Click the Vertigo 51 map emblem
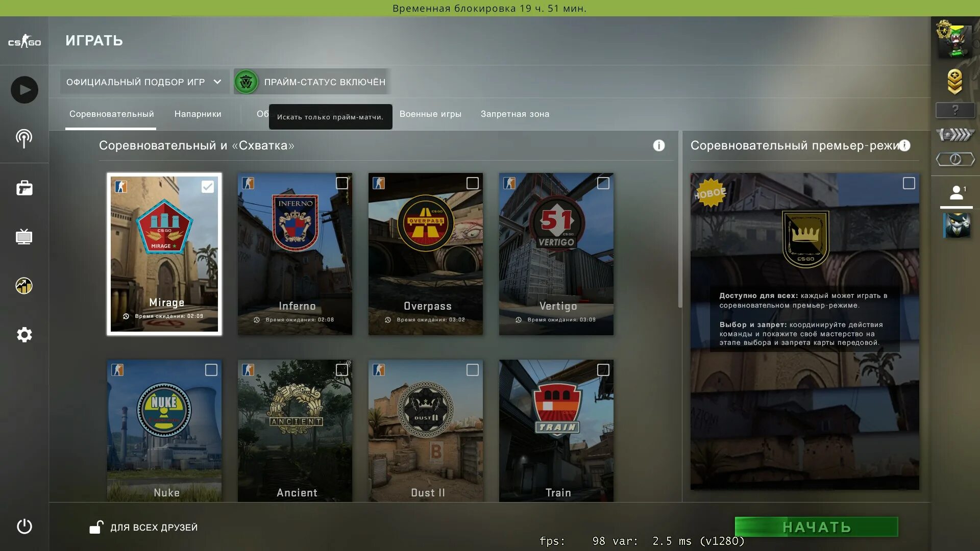 [556, 223]
